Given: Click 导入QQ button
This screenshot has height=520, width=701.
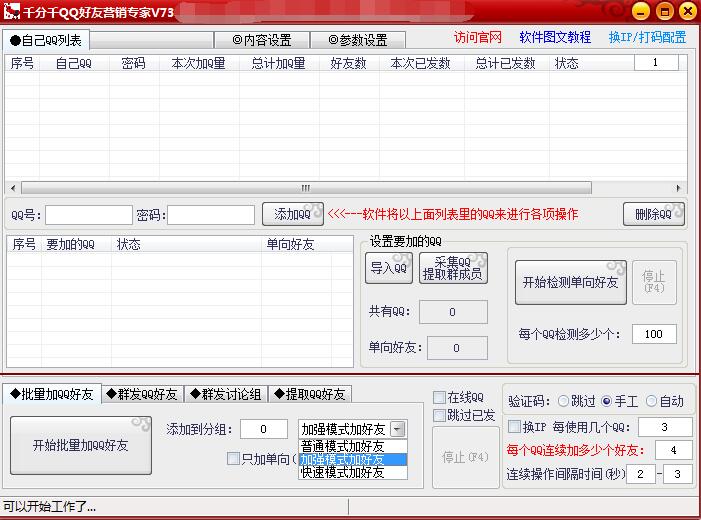Looking at the screenshot, I should 389,268.
